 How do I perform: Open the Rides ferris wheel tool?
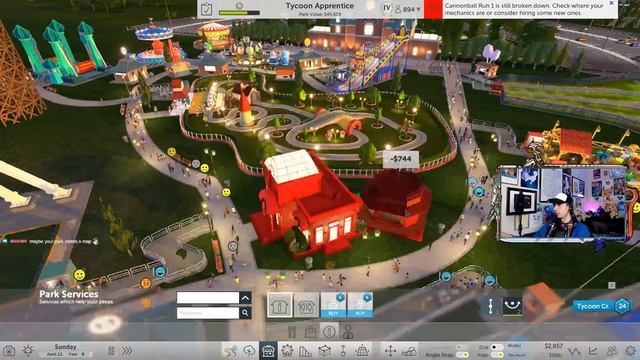pos(287,351)
